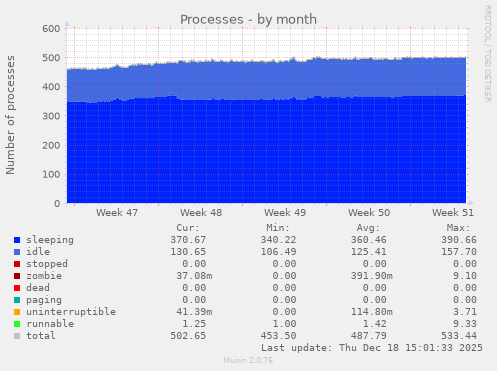This screenshot has height=371, width=497.
Task: Click the 'Week 51' axis label
Action: tap(453, 213)
